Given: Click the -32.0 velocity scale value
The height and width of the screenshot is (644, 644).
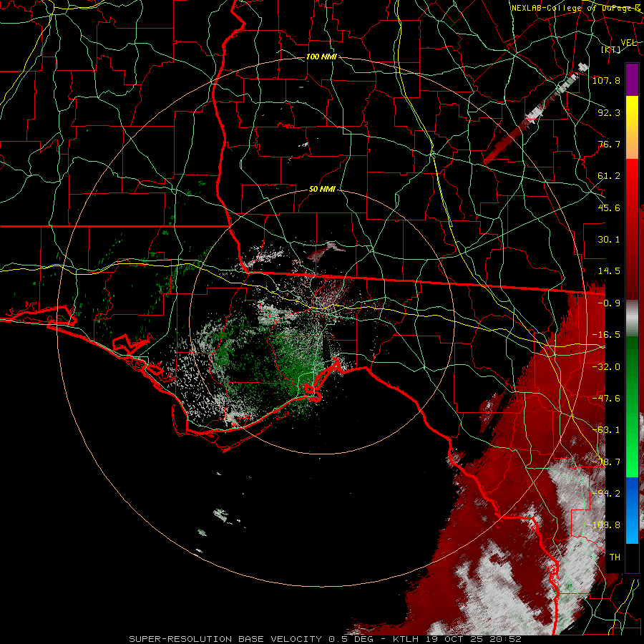Looking at the screenshot, I should [x=606, y=367].
